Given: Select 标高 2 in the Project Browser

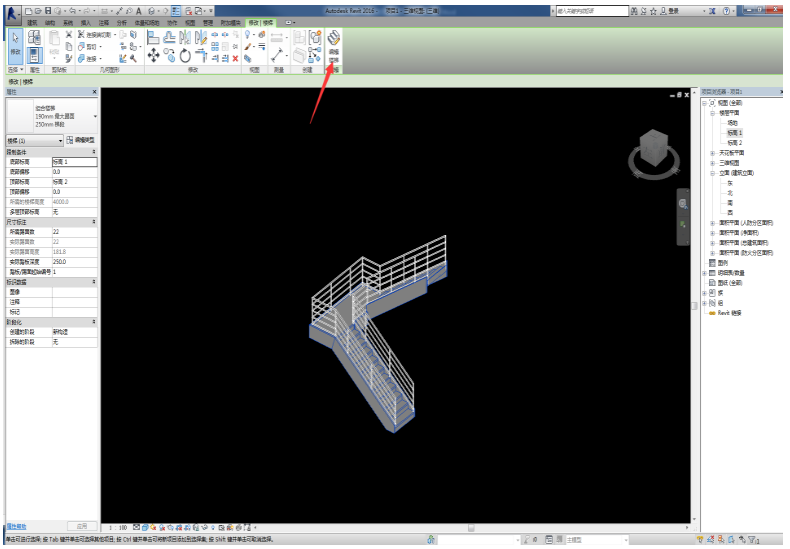Looking at the screenshot, I should click(x=735, y=142).
